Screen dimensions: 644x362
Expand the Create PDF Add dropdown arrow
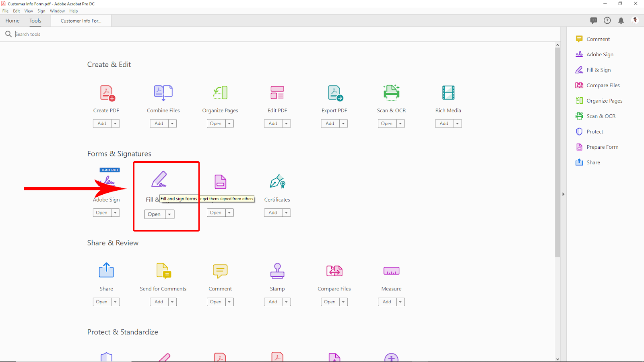click(x=116, y=123)
